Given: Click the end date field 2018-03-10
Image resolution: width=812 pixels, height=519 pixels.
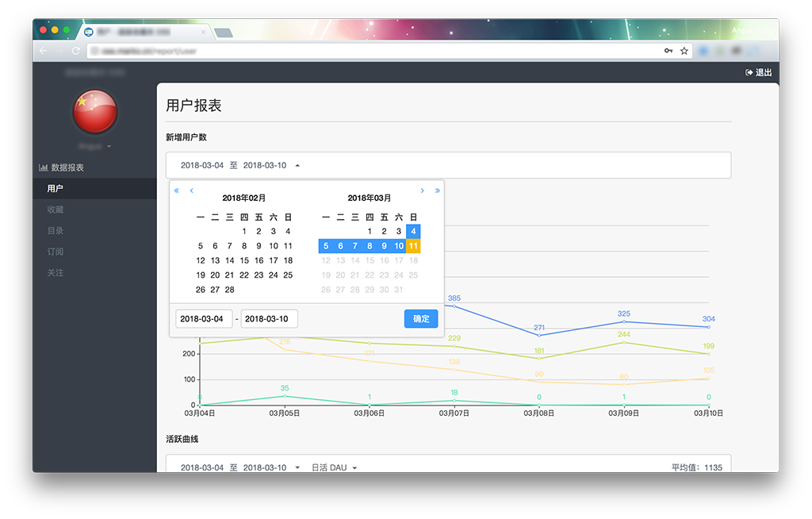Looking at the screenshot, I should pos(269,319).
